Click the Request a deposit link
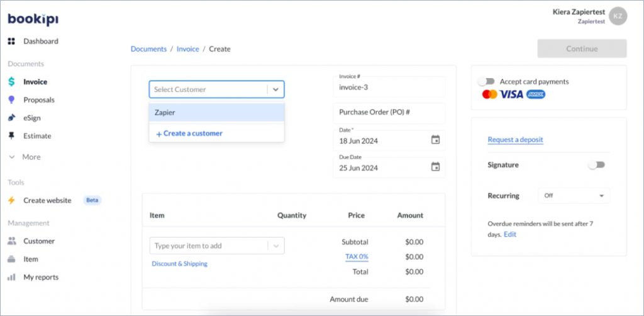 coord(515,140)
